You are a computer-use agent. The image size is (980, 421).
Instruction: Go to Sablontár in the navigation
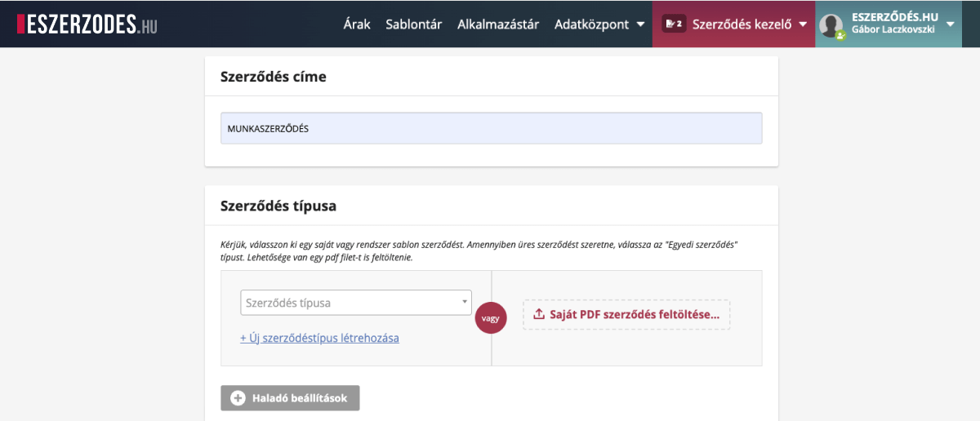tap(413, 24)
